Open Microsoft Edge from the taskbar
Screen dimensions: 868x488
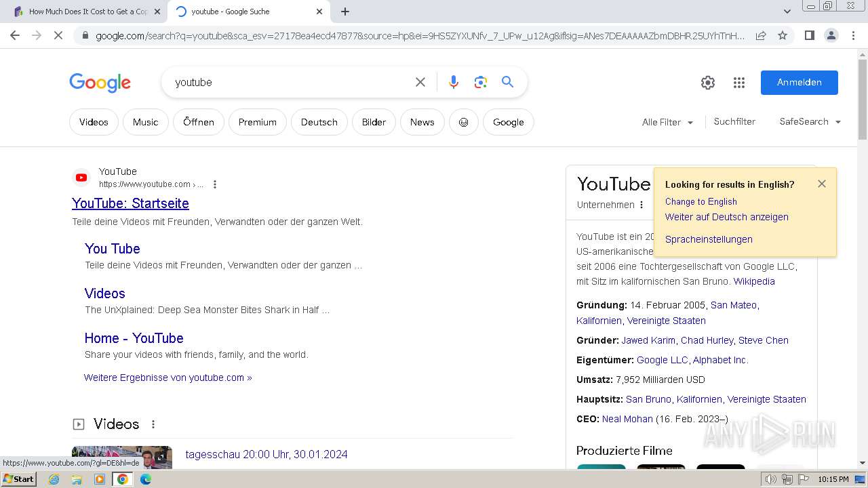(x=145, y=479)
